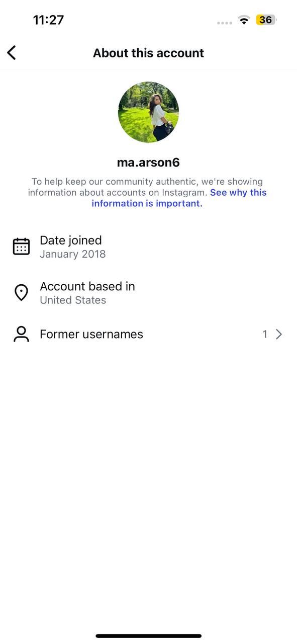
Task: Tap the Wi-Fi status icon
Action: click(244, 20)
